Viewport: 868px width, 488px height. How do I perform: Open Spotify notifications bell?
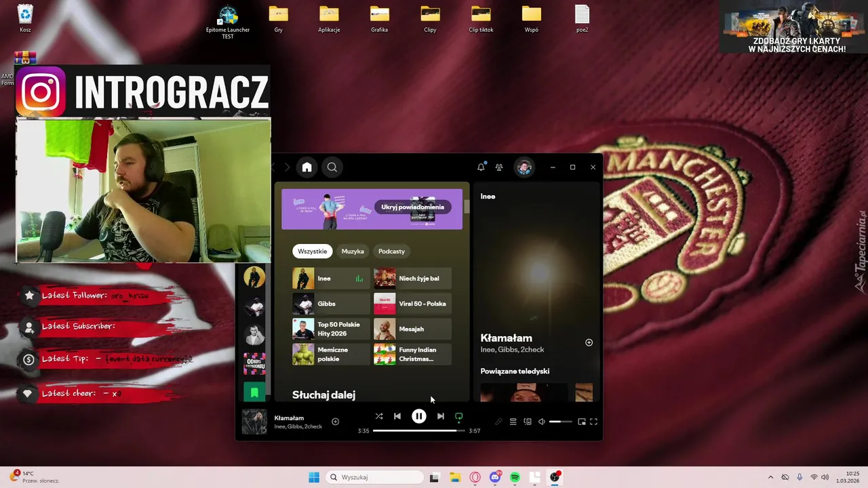481,167
